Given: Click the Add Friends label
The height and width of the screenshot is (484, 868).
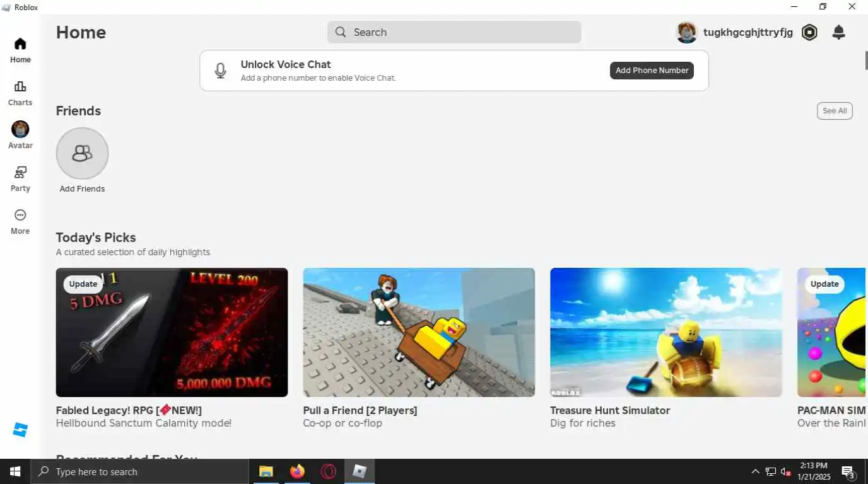Looking at the screenshot, I should click(x=82, y=189).
